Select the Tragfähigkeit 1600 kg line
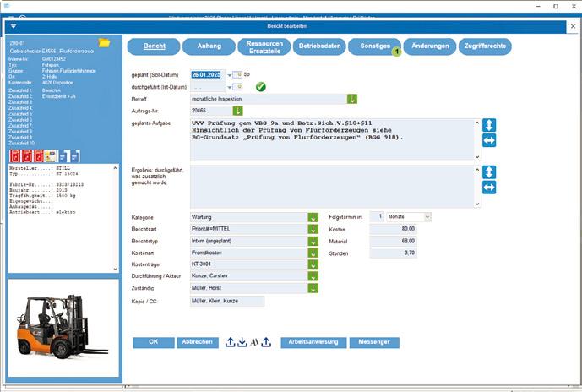 [42, 196]
